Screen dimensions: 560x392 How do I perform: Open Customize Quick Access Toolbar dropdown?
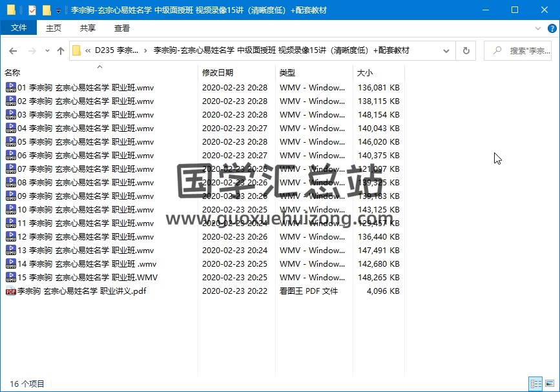point(58,11)
